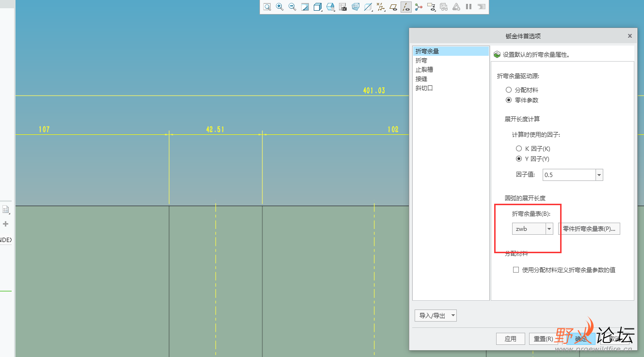This screenshot has height=357, width=644.
Task: Click the Repaint screen icon
Action: pos(305,7)
